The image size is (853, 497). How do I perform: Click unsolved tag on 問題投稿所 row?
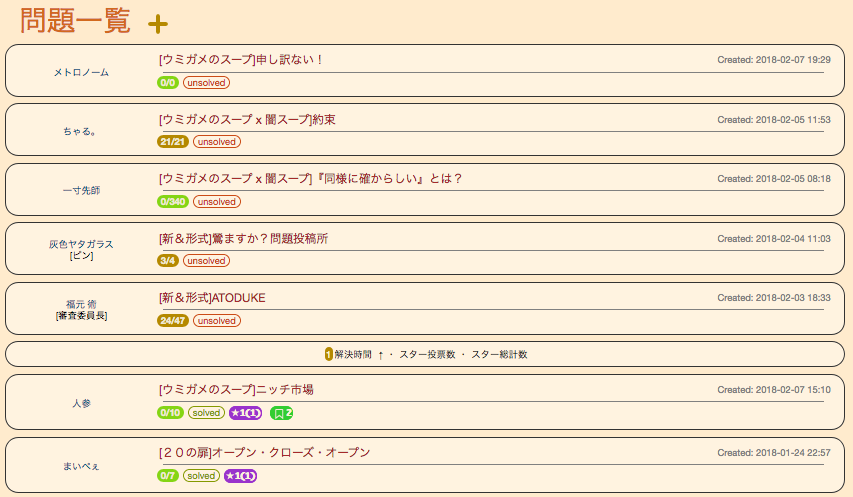coord(206,261)
